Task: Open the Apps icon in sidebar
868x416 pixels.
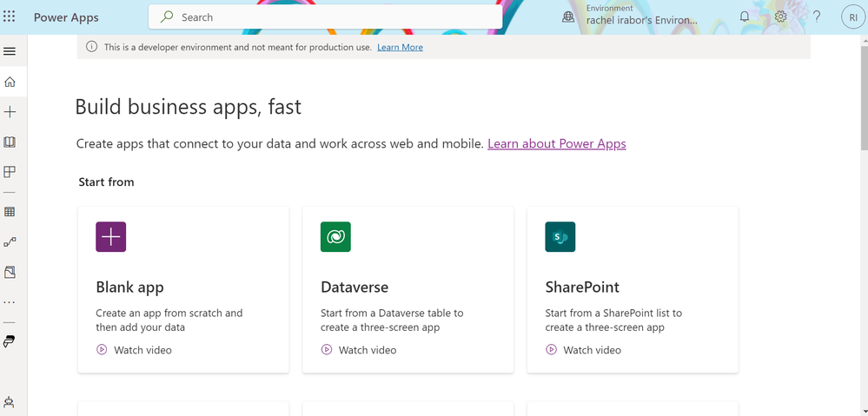Action: [10, 172]
